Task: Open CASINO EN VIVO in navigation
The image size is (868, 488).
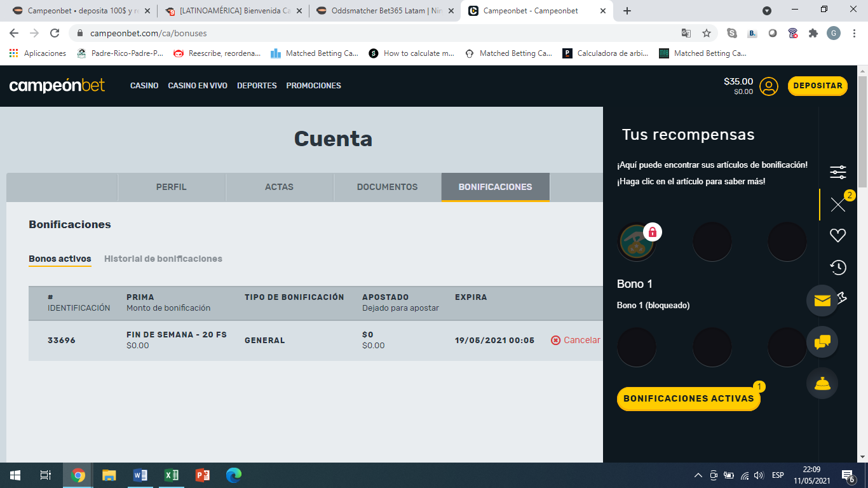Action: click(x=198, y=86)
